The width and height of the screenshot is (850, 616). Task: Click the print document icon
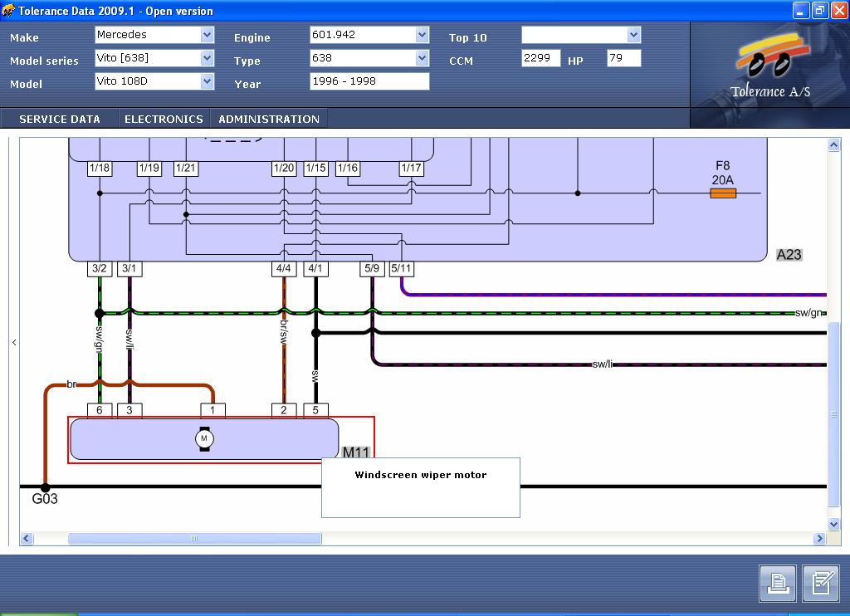coord(777,583)
